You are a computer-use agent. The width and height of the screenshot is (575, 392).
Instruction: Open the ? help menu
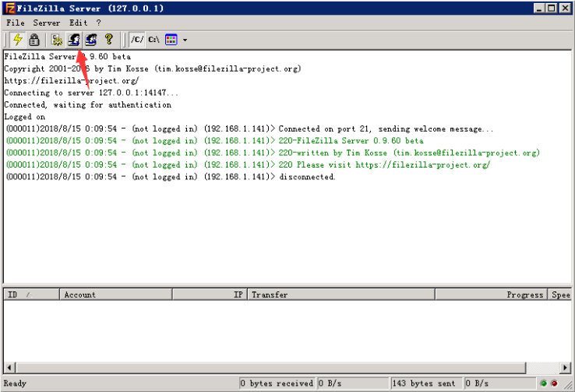coord(99,23)
